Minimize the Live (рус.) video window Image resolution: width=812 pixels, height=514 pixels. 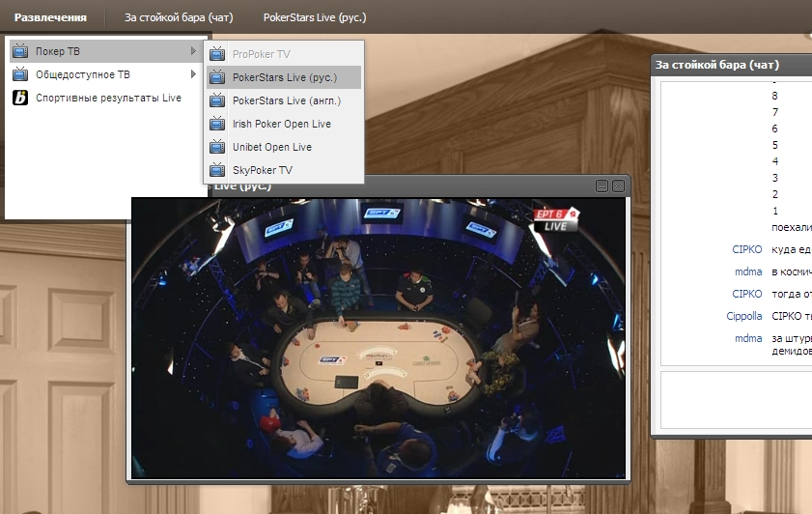[x=602, y=186]
